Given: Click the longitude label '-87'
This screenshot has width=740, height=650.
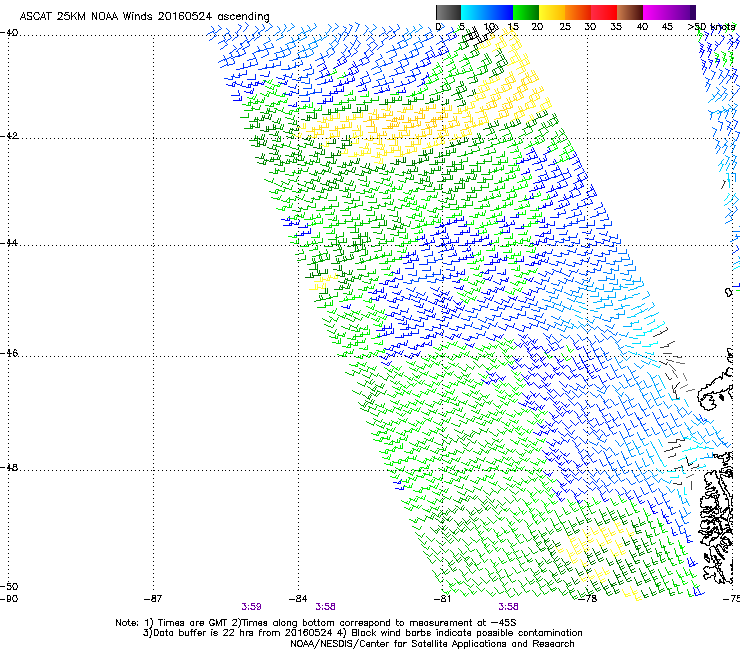Looking at the screenshot, I should tap(153, 599).
